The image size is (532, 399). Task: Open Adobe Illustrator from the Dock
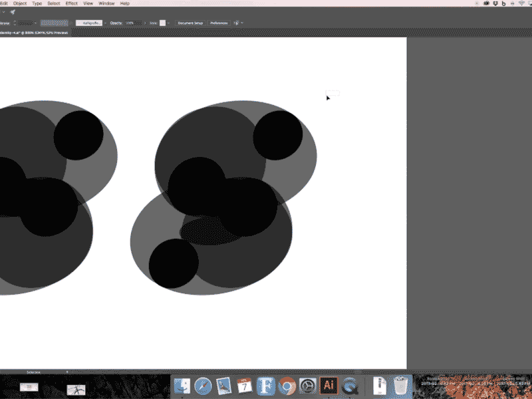pyautogui.click(x=327, y=385)
